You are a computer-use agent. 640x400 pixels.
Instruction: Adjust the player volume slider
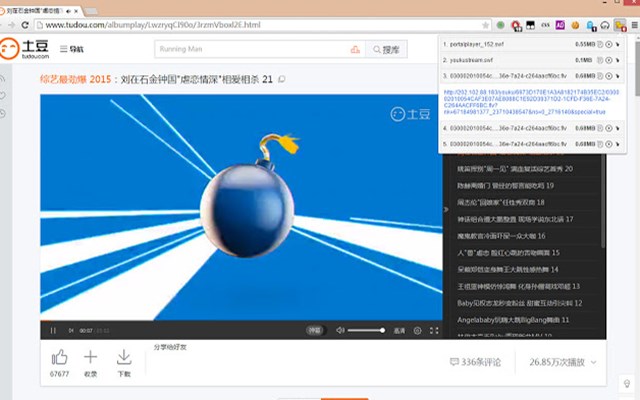click(x=366, y=330)
